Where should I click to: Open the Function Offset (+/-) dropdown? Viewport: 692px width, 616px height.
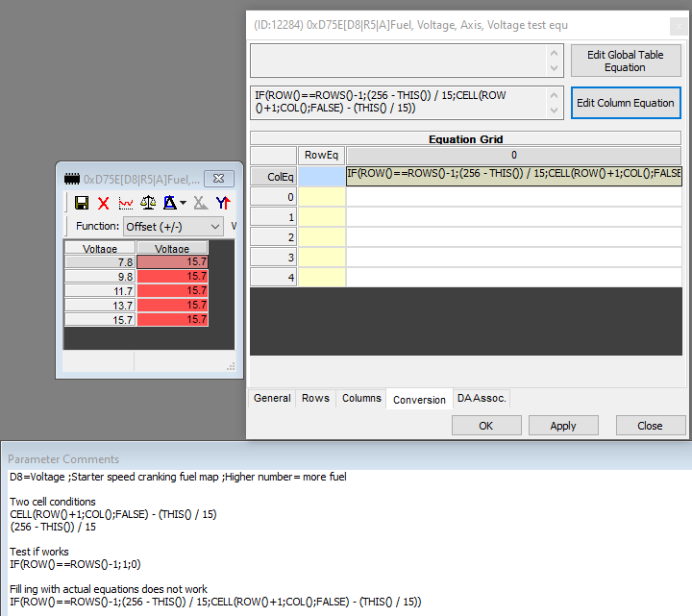[173, 227]
